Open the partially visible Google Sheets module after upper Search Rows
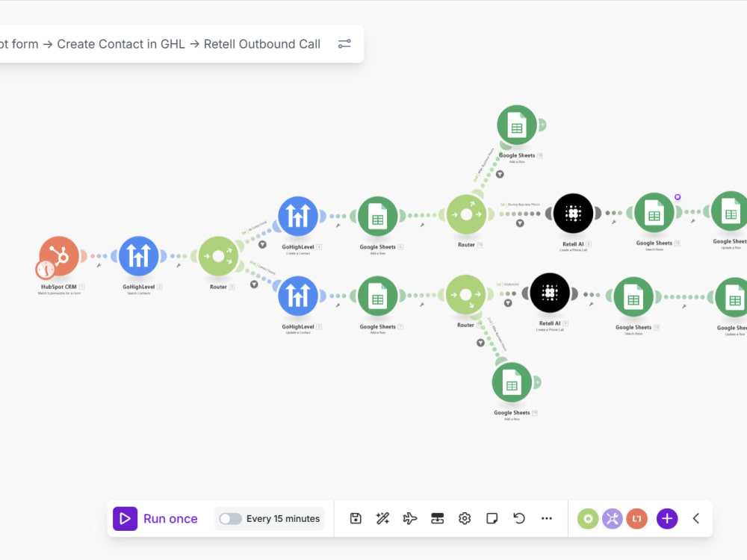The width and height of the screenshot is (747, 560). coord(729,211)
